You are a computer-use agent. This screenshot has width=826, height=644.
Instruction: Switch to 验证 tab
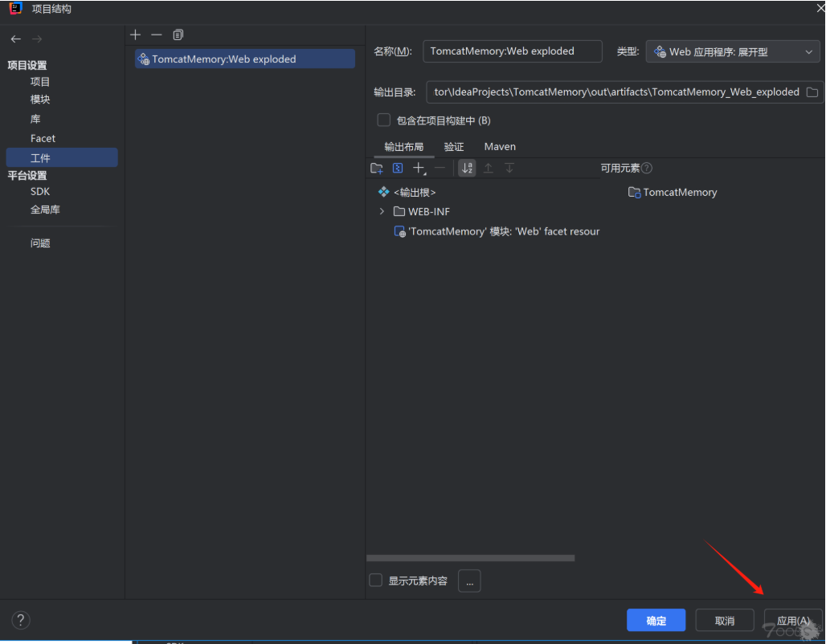(453, 146)
